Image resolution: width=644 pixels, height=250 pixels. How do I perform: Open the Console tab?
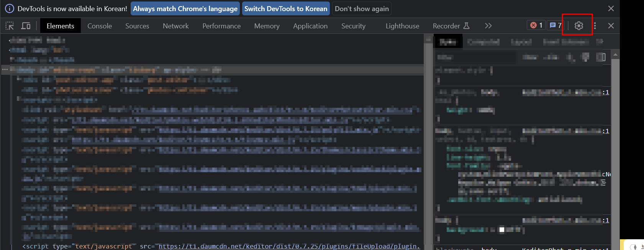coord(100,26)
